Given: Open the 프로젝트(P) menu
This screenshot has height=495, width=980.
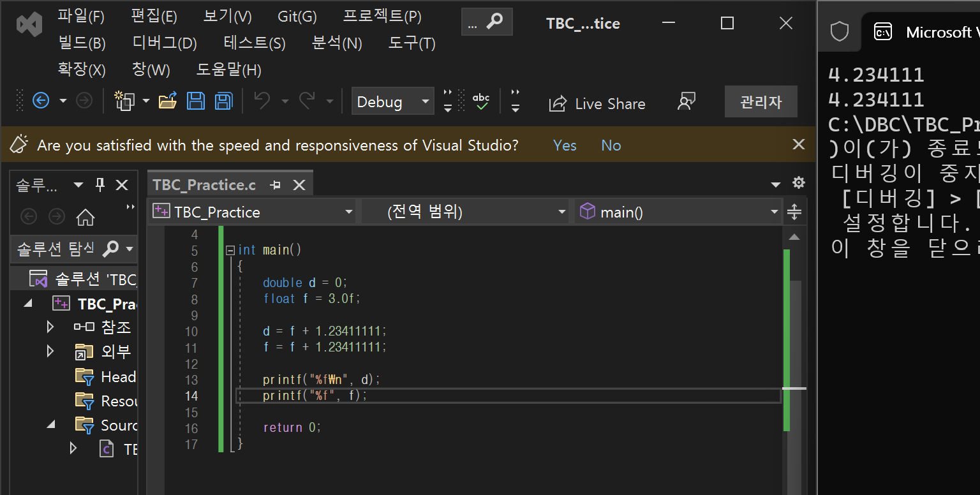Looking at the screenshot, I should pyautogui.click(x=382, y=16).
